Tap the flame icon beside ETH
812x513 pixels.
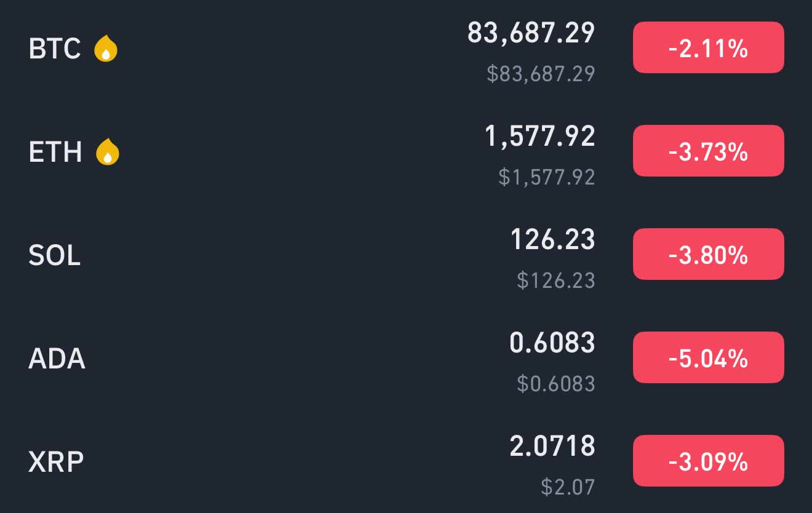pyautogui.click(x=108, y=152)
